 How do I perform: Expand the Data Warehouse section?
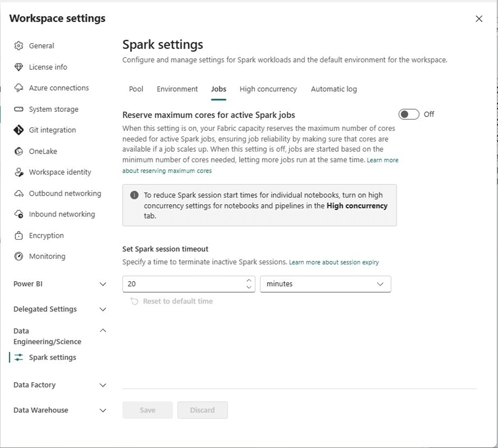pos(102,410)
